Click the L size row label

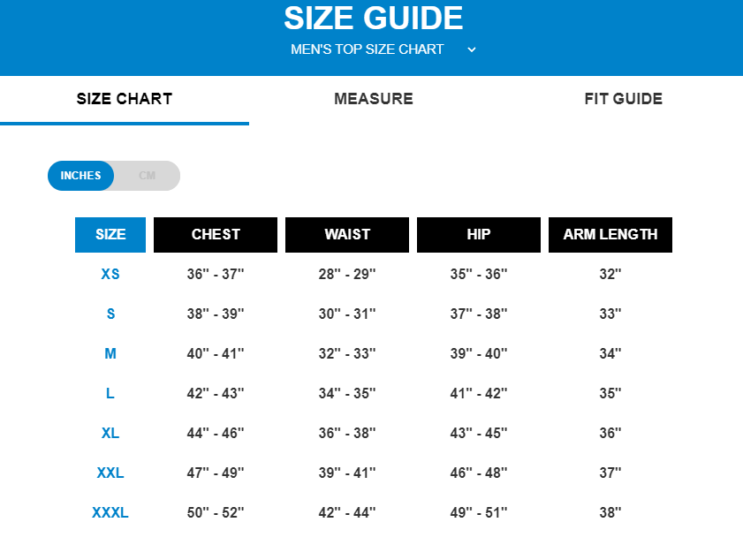(x=110, y=394)
